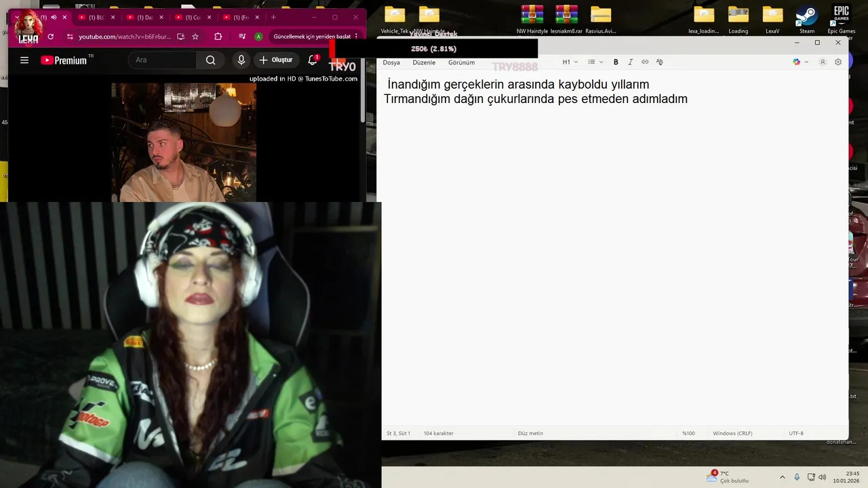Open Notepad Görünüm menu
The height and width of the screenshot is (488, 868).
click(x=461, y=62)
